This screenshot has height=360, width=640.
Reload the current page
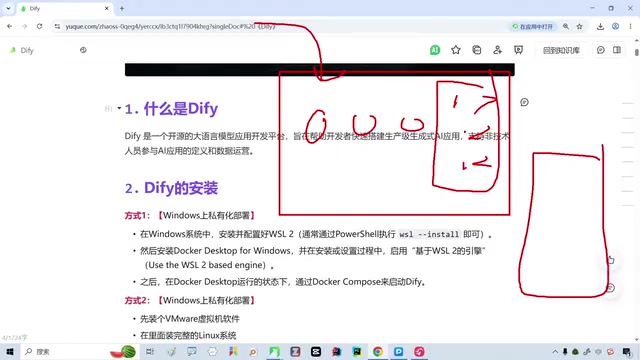[x=39, y=26]
